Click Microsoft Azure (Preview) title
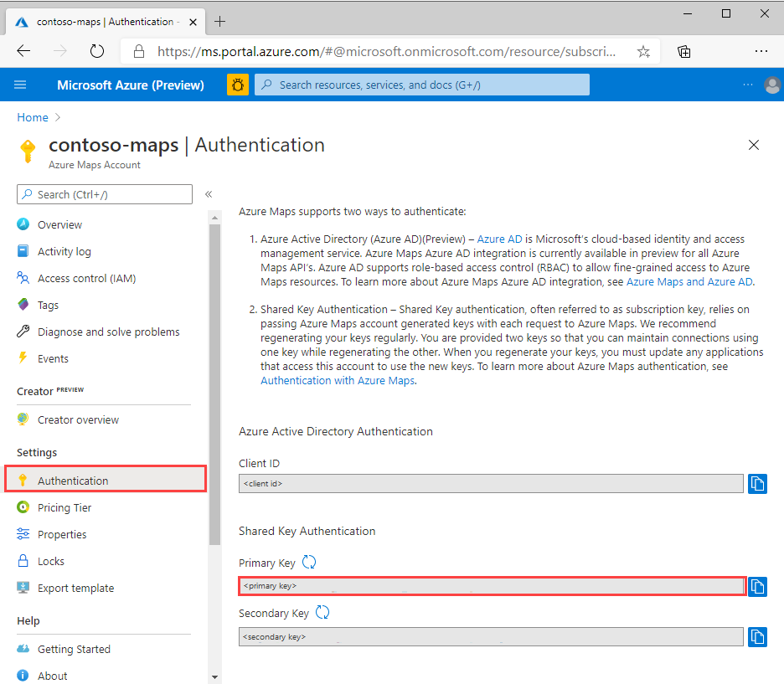This screenshot has height=684, width=784. (131, 85)
